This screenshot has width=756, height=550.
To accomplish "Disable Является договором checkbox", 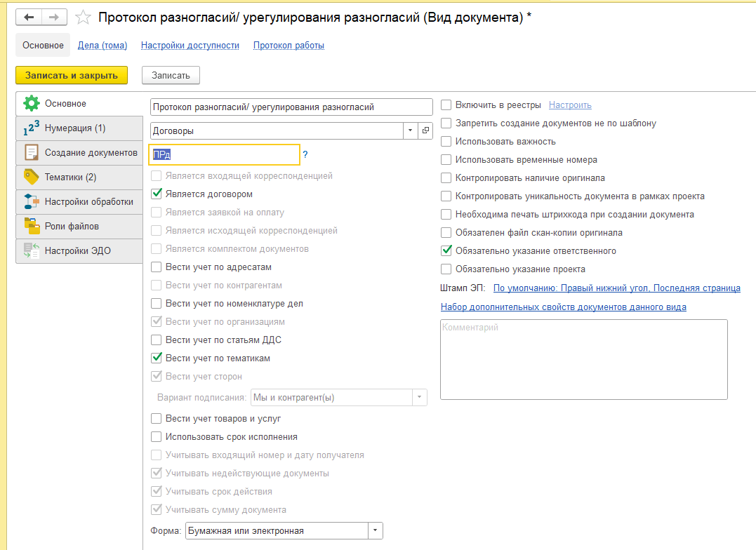I will tap(157, 194).
